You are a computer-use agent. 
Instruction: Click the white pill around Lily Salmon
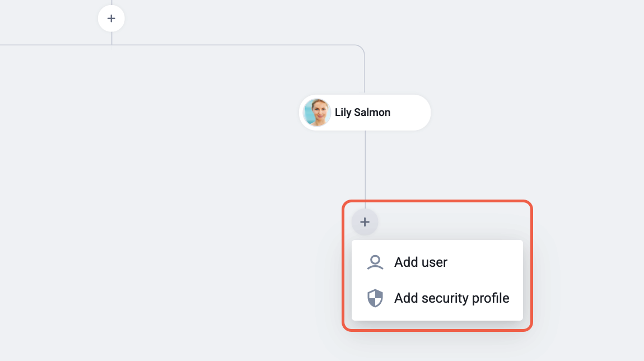[365, 113]
